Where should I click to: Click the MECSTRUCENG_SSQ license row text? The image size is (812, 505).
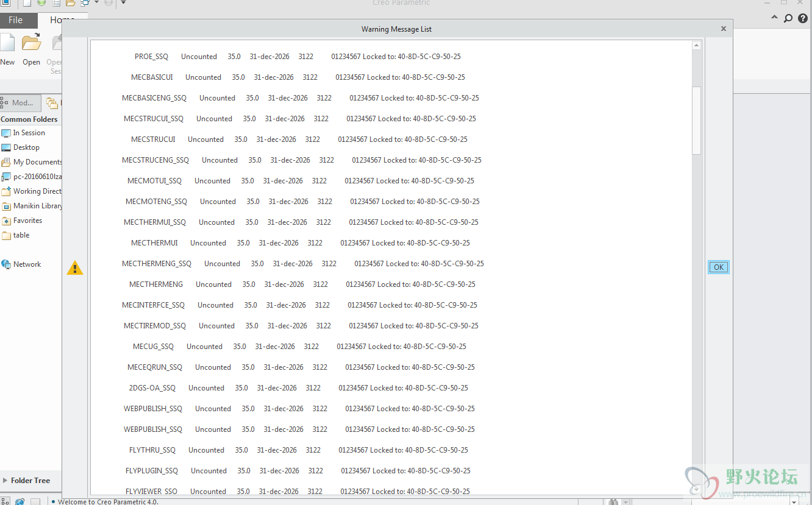tap(302, 160)
